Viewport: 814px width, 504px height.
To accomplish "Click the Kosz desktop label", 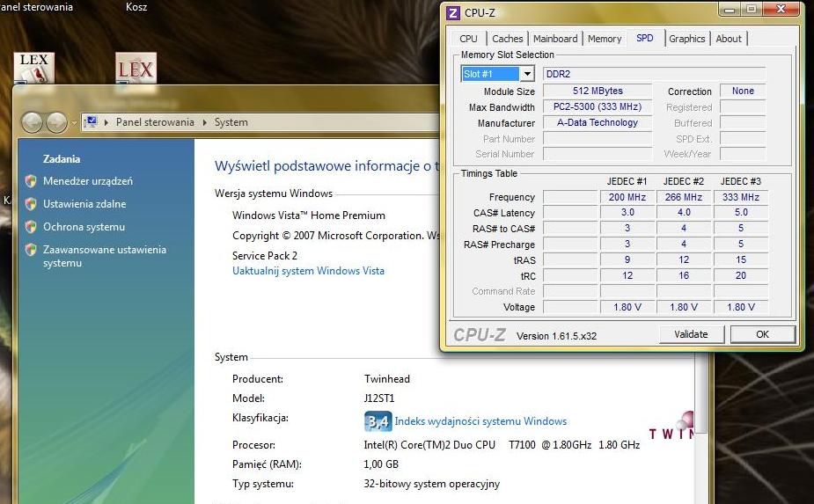I will point(136,7).
